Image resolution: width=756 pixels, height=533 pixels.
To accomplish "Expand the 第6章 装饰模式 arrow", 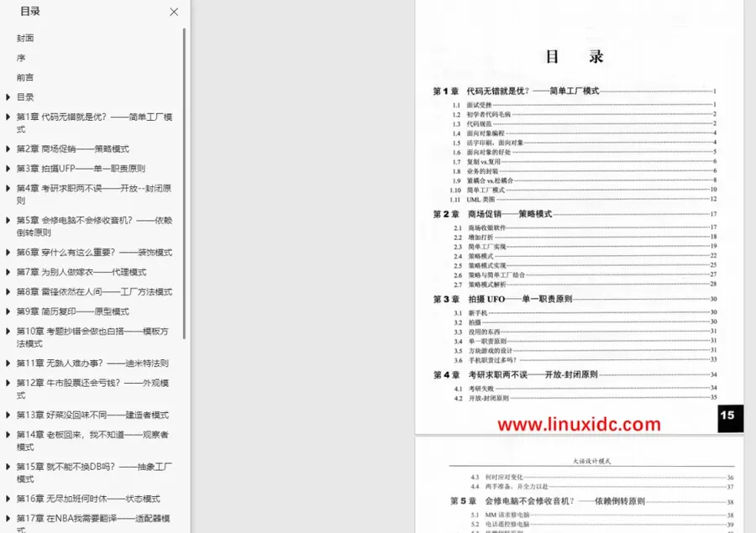I will (8, 252).
